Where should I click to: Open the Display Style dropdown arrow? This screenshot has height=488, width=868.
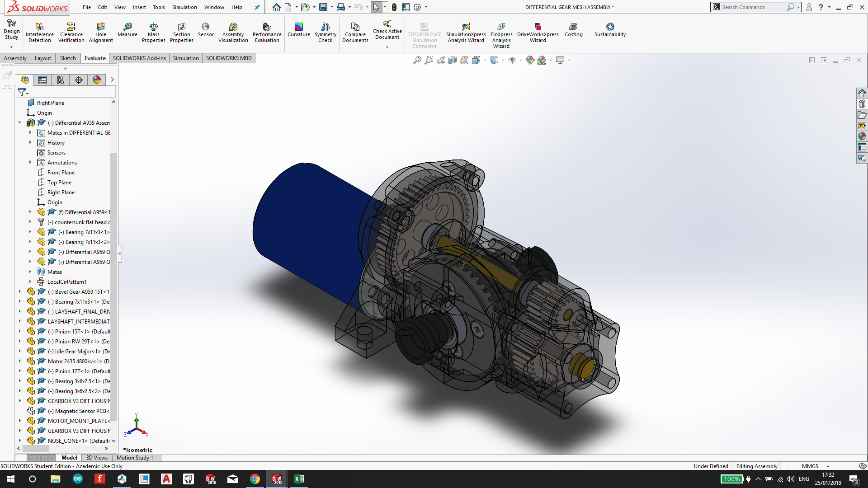point(503,60)
